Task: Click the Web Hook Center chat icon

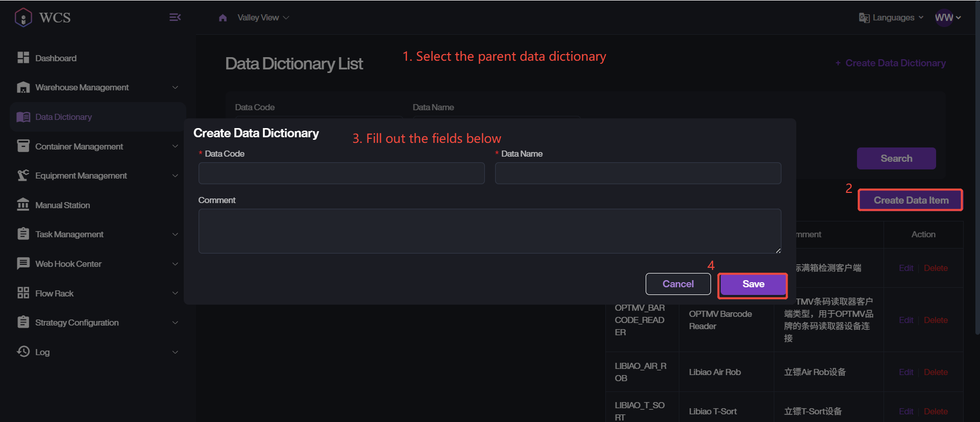Action: (x=23, y=263)
